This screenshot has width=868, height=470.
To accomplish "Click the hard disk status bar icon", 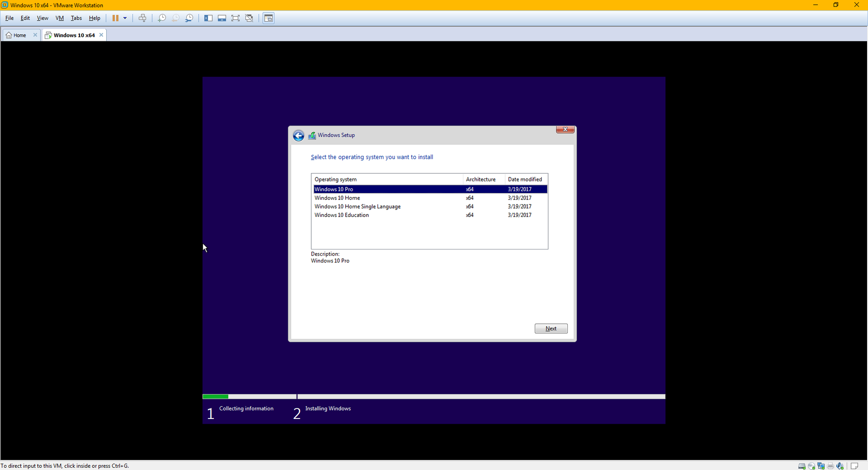I will [x=802, y=466].
